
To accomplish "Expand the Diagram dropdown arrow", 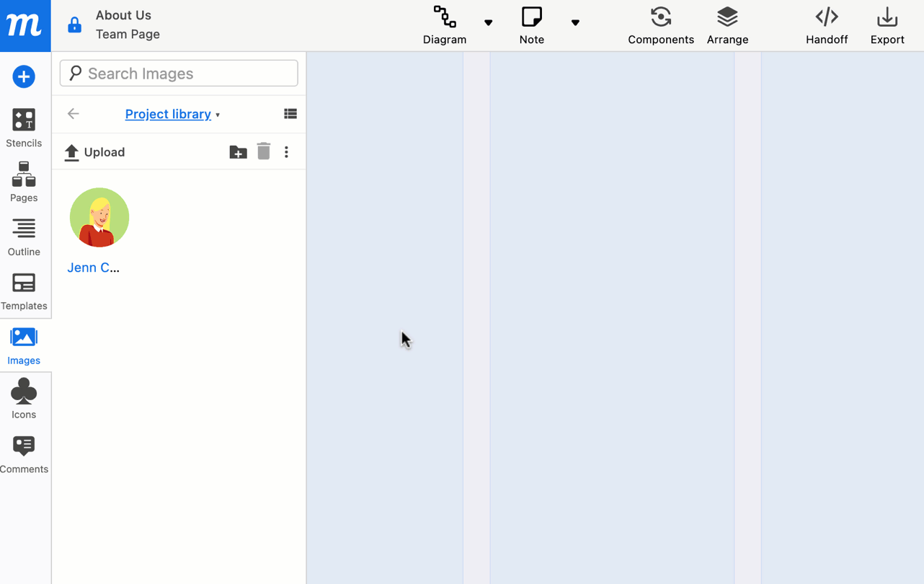I will (488, 24).
